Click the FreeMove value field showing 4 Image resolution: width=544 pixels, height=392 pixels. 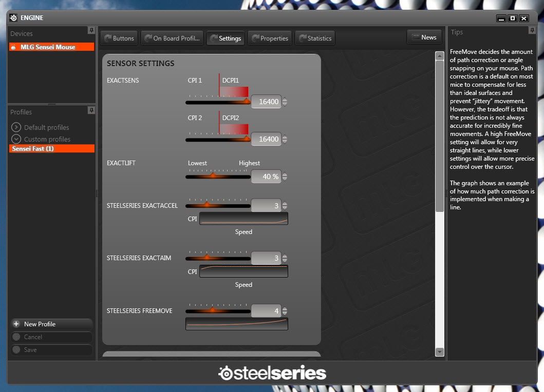pyautogui.click(x=266, y=311)
